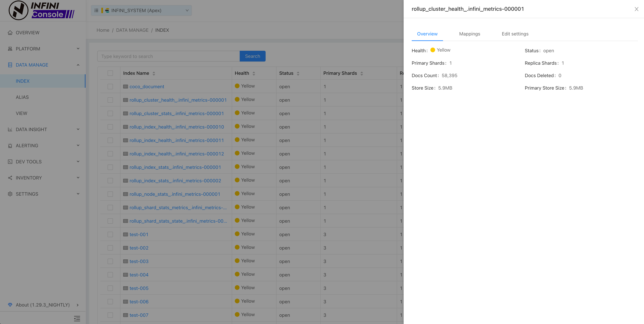Check the coco_document row checkbox

[110, 87]
